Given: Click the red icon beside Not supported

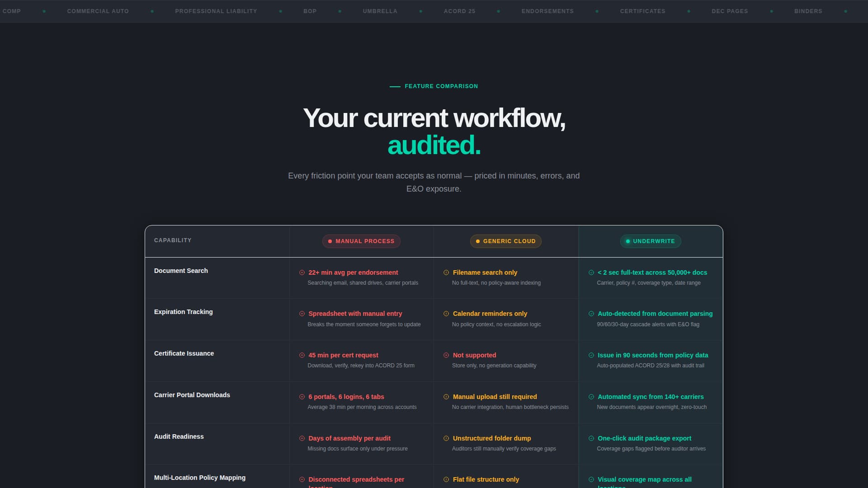Looking at the screenshot, I should point(446,355).
